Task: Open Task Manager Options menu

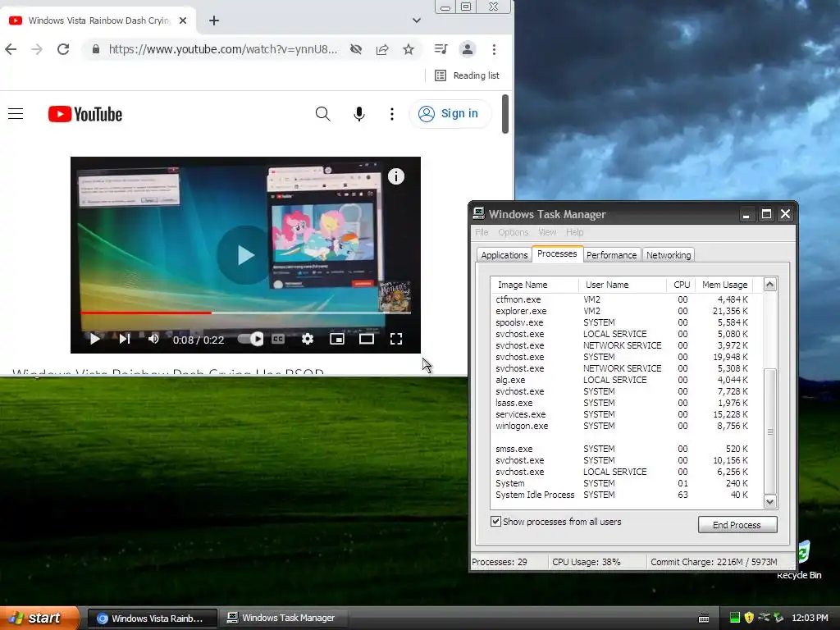Action: pyautogui.click(x=514, y=232)
